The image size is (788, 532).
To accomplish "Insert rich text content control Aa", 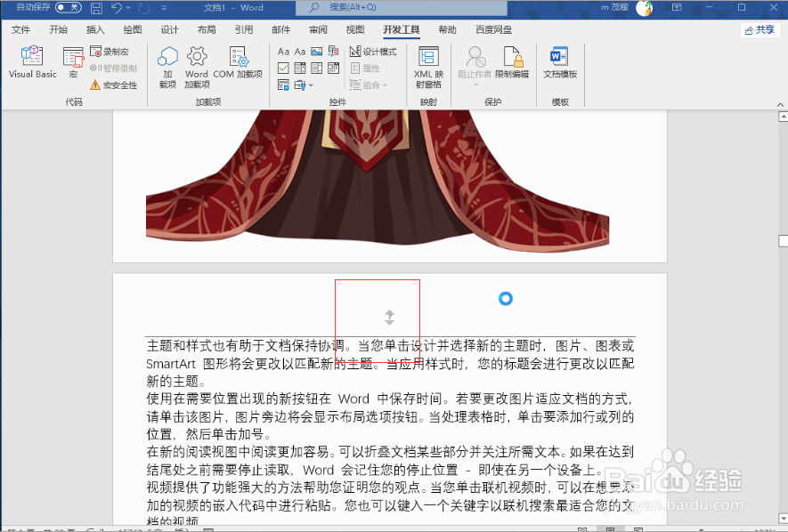I will [x=283, y=52].
